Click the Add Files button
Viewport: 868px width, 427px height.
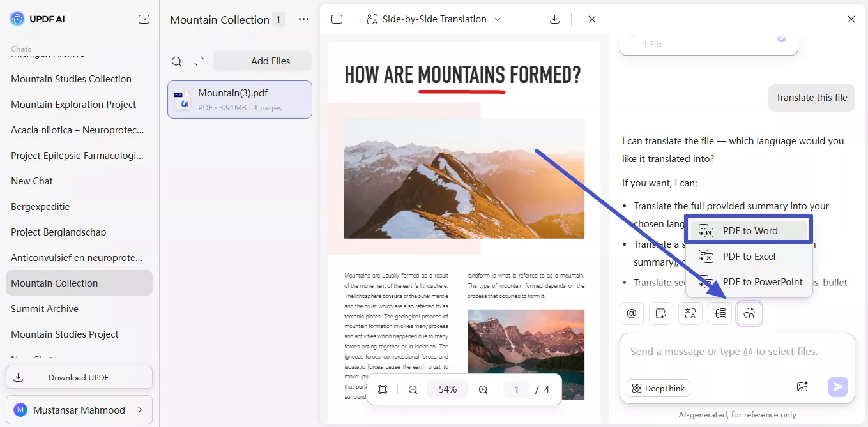[x=263, y=61]
